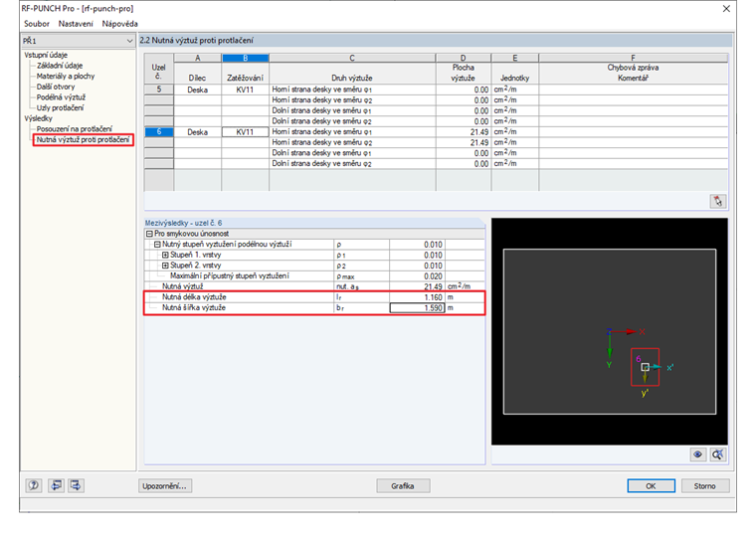The width and height of the screenshot is (756, 539).
Task: Select Podélná výztuž in tree
Action: tap(62, 97)
